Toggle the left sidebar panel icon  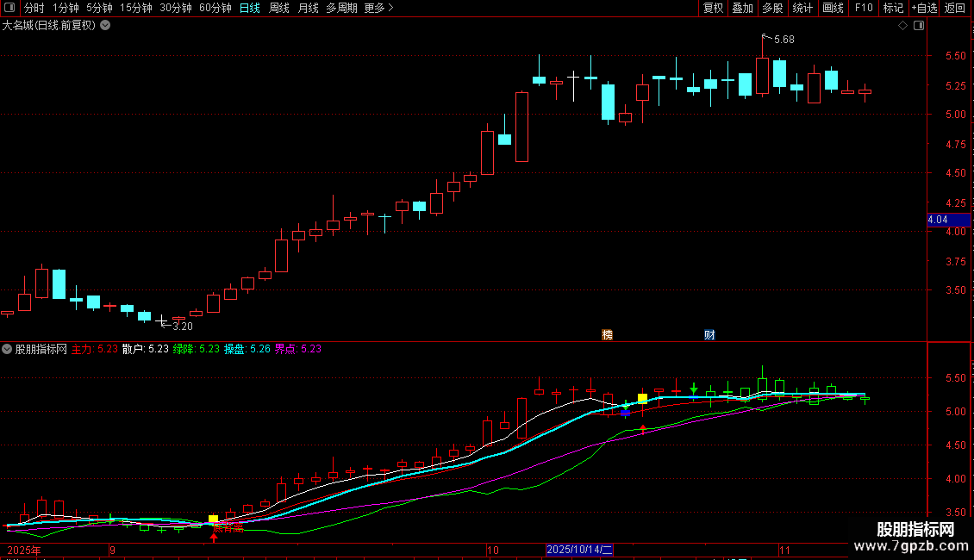click(x=10, y=8)
